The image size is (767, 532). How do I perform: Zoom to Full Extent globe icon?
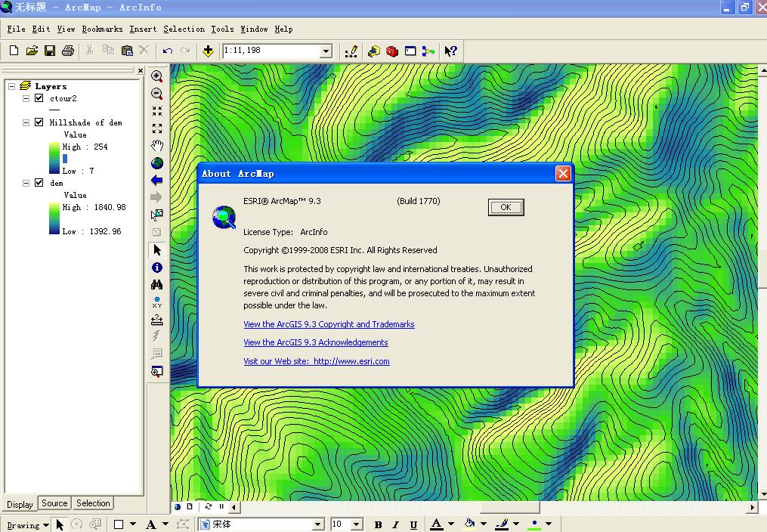click(157, 162)
